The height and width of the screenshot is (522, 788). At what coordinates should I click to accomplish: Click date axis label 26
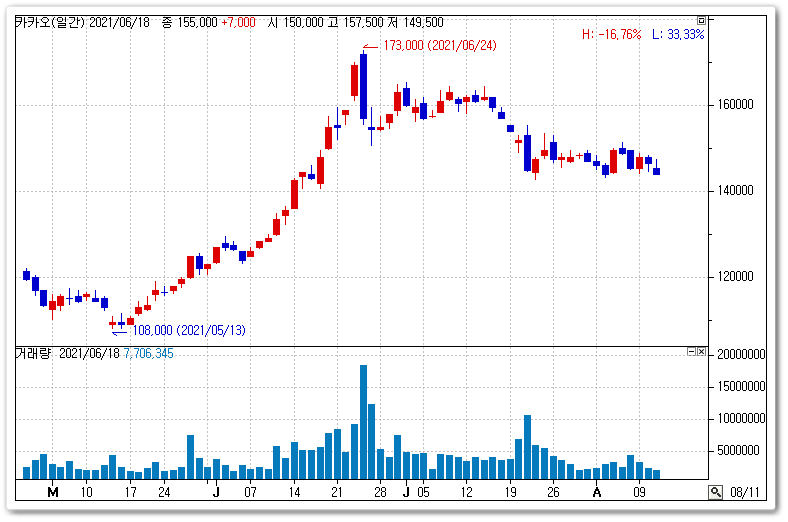pos(553,492)
